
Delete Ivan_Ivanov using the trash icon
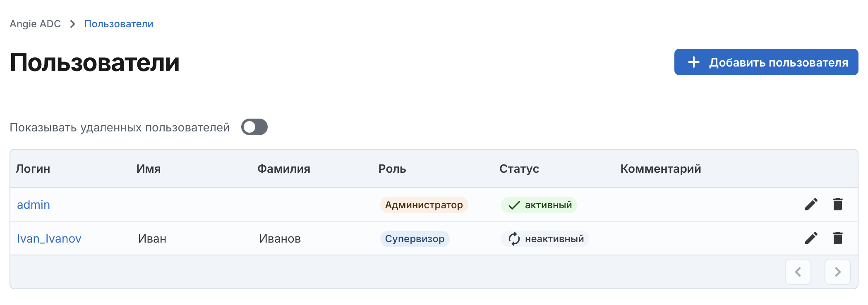pos(838,238)
